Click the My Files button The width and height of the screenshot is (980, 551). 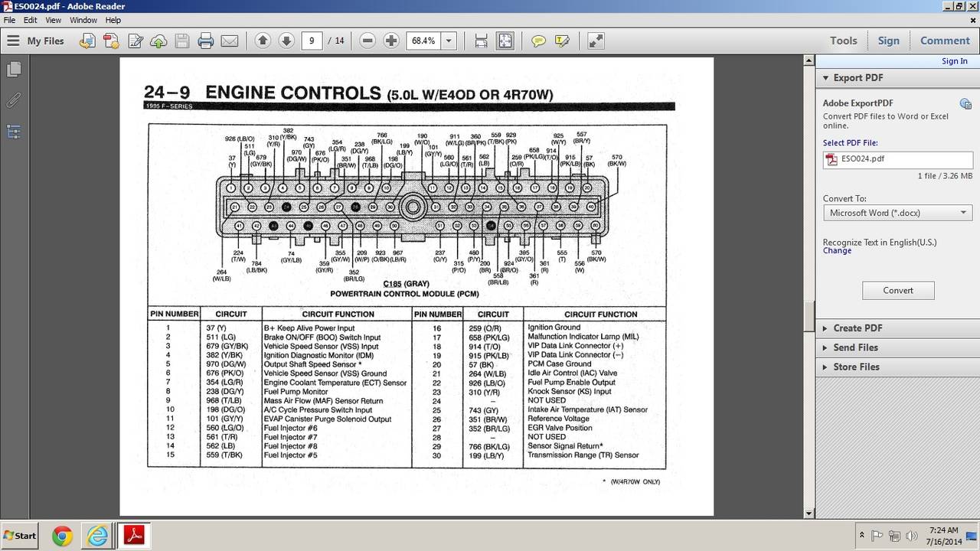[x=45, y=41]
